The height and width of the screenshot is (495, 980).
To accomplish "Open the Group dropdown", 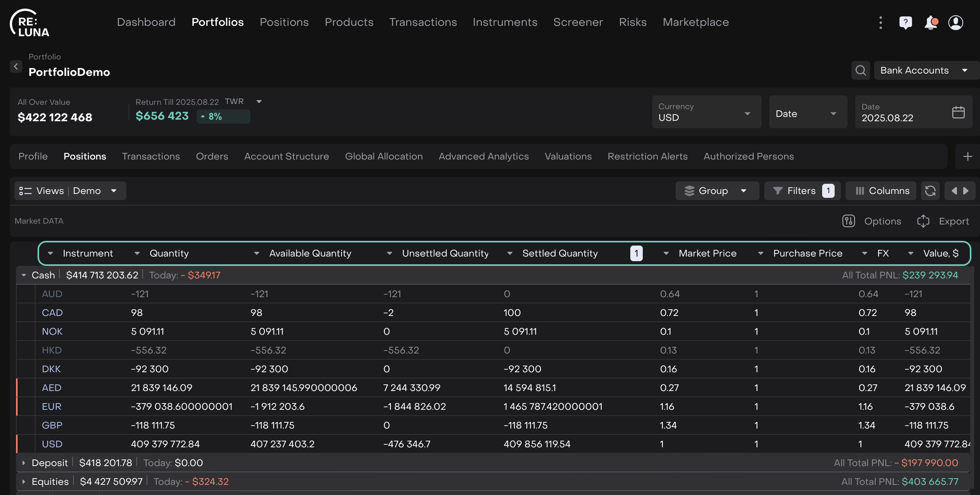I will click(x=717, y=191).
